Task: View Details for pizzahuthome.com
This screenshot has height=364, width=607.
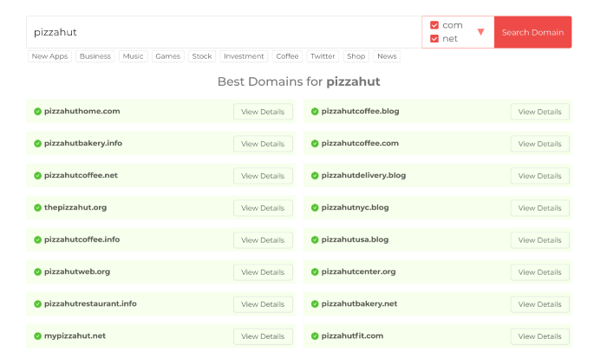Action: tap(263, 112)
